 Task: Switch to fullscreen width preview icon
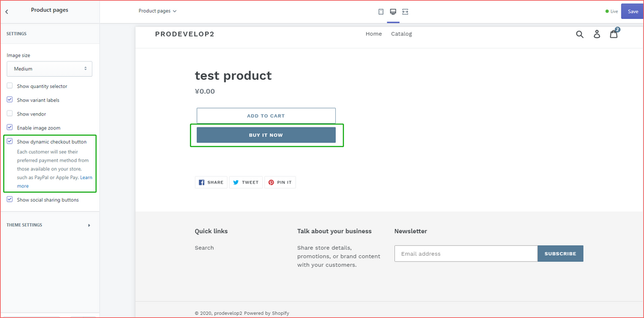pos(405,11)
